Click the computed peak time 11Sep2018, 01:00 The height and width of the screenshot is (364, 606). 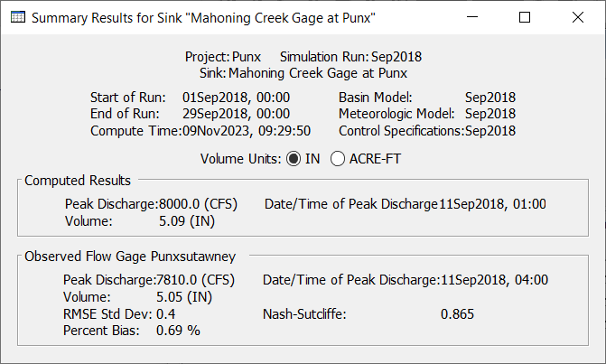coord(492,204)
